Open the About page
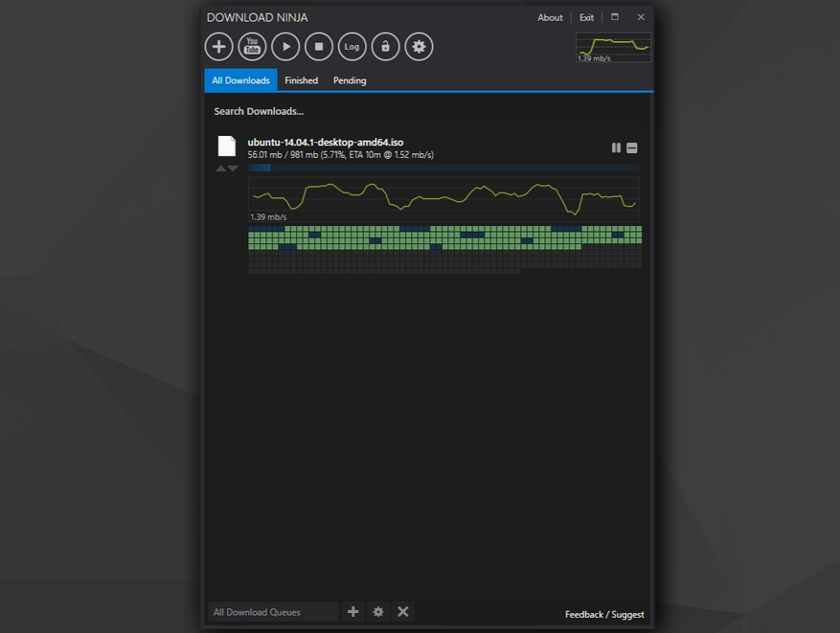 point(550,17)
